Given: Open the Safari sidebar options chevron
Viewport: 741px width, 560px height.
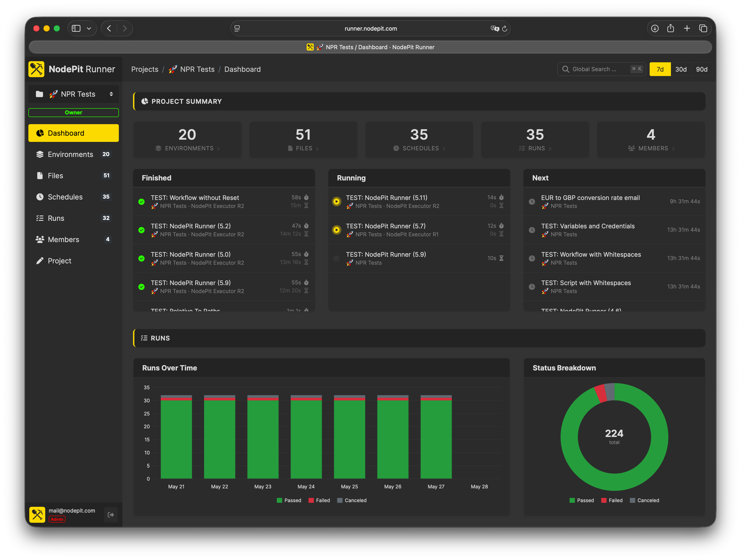Looking at the screenshot, I should pyautogui.click(x=89, y=28).
